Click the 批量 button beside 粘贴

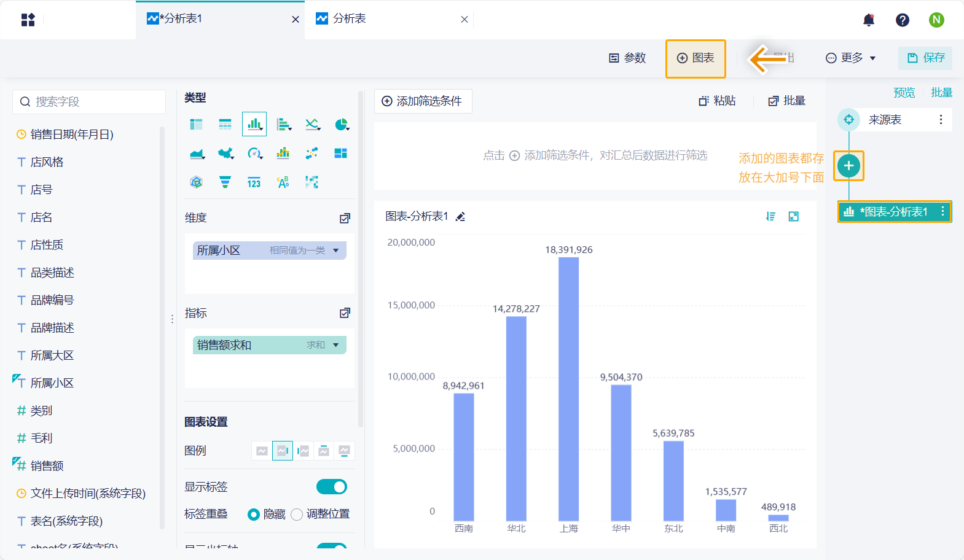787,101
